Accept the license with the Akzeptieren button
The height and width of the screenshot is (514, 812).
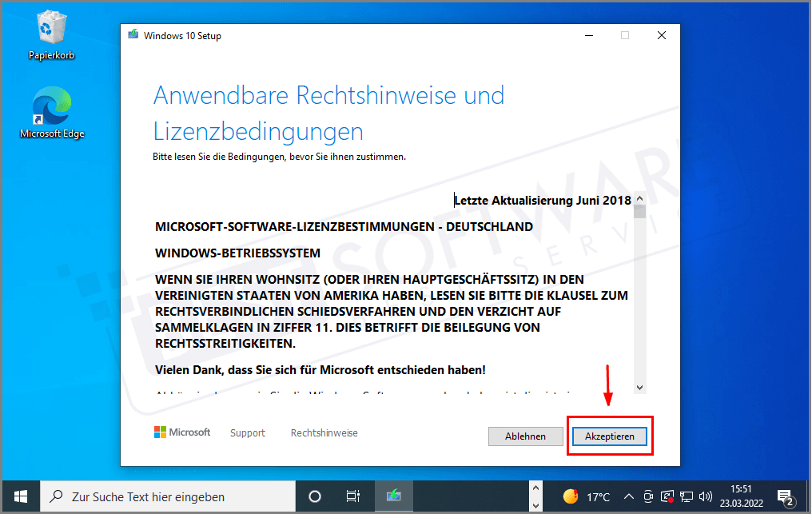[609, 436]
